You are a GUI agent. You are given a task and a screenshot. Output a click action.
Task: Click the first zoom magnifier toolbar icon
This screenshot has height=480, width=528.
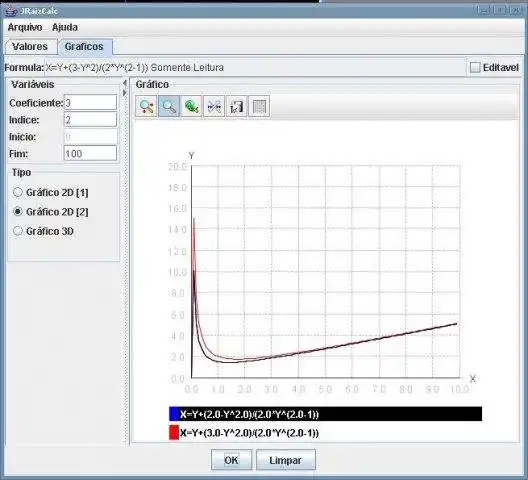click(146, 106)
